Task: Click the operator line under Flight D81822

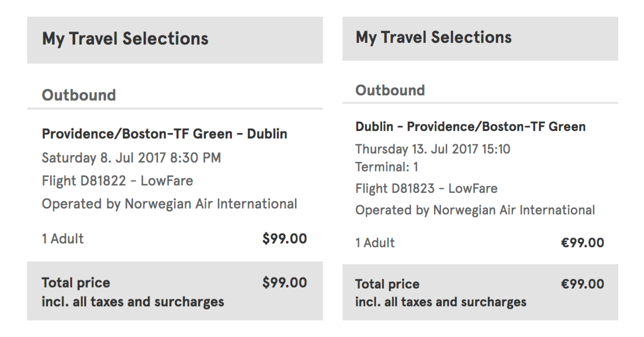Action: click(169, 204)
